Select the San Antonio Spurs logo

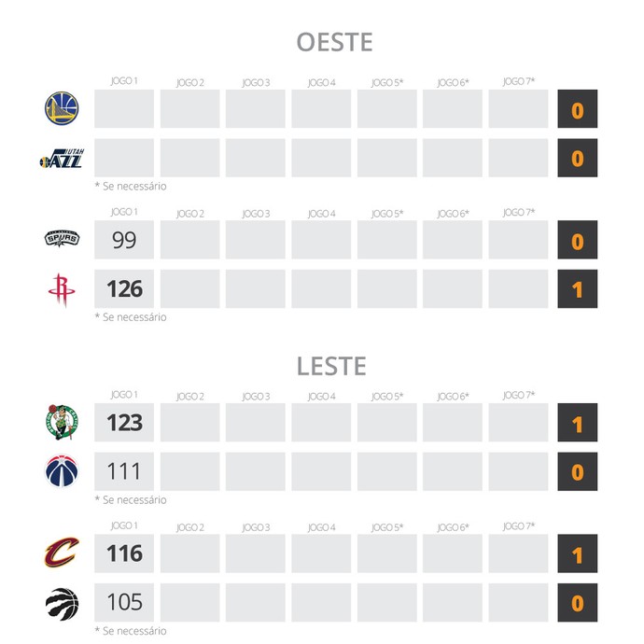point(62,240)
